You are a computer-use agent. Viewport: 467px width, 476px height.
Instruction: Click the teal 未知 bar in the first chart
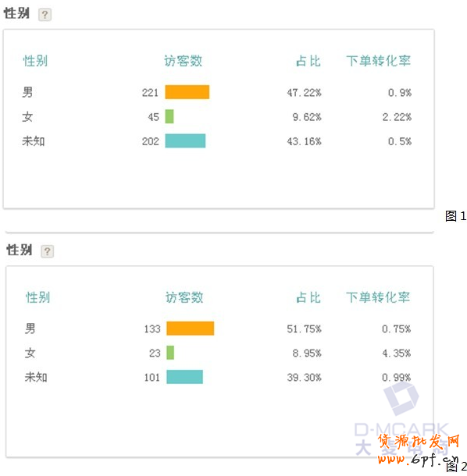[x=185, y=141]
